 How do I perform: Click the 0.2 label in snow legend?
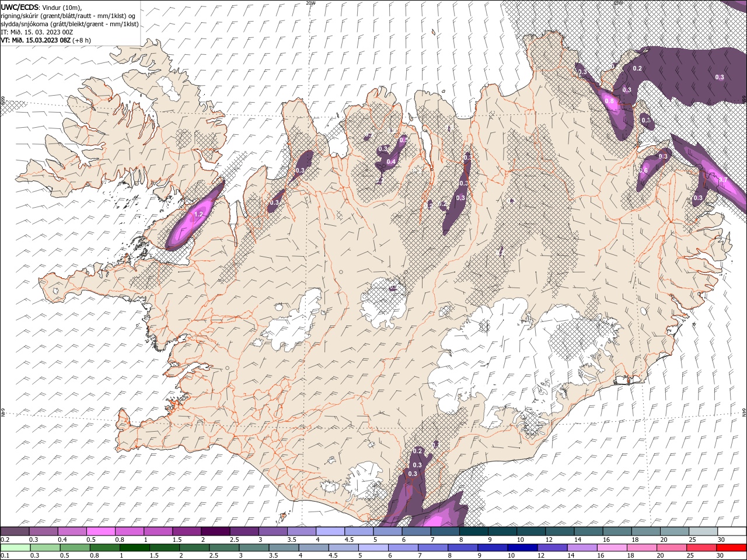click(x=5, y=540)
